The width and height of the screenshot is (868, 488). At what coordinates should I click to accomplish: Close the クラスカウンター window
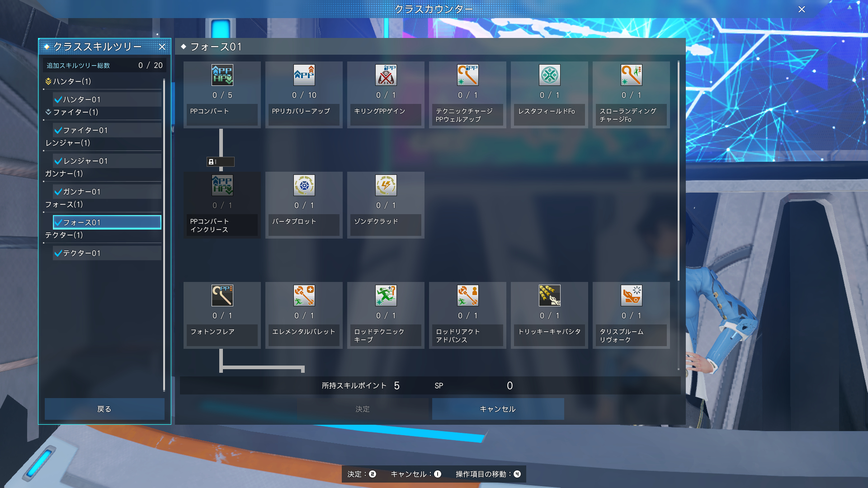pos(802,9)
